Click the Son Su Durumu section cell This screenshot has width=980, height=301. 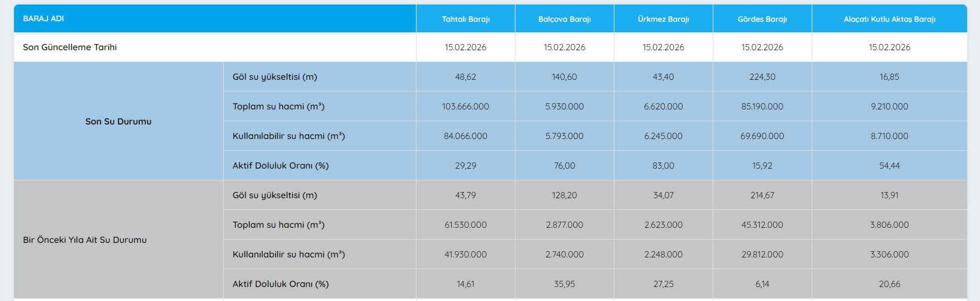pyautogui.click(x=119, y=121)
